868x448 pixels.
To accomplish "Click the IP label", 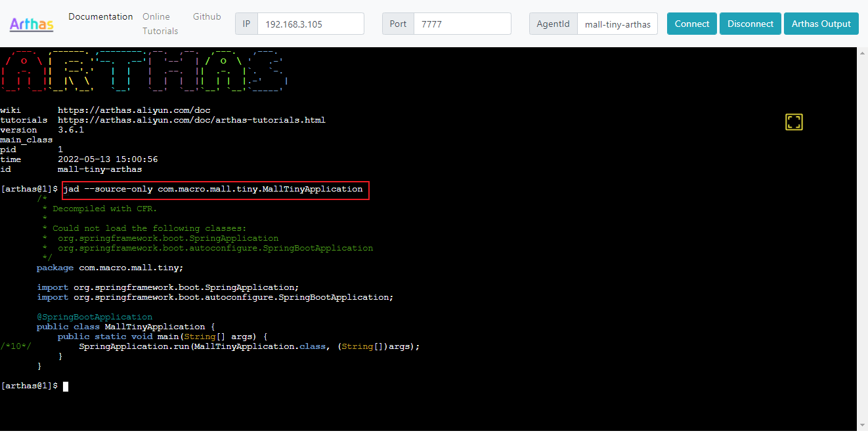I will [x=246, y=24].
